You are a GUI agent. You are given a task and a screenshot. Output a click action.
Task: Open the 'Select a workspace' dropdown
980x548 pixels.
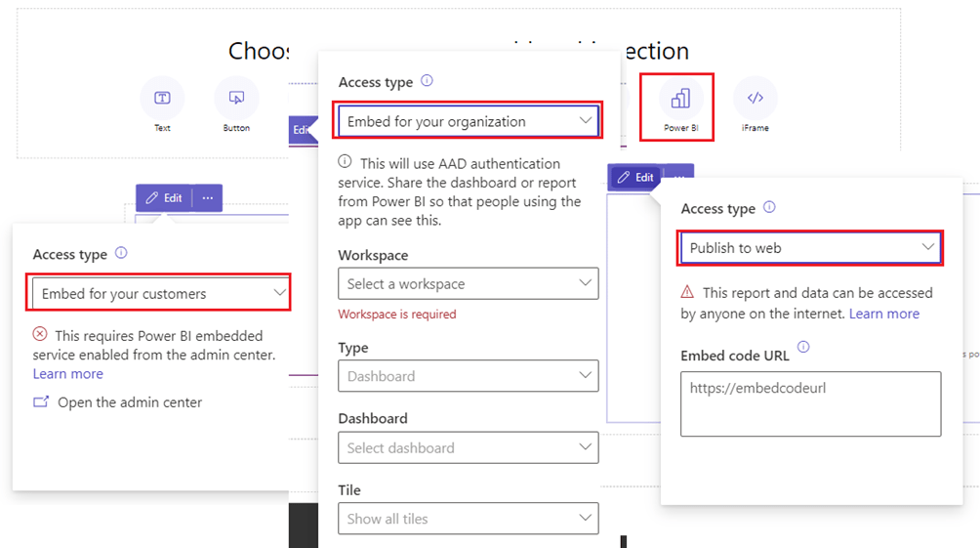point(469,284)
